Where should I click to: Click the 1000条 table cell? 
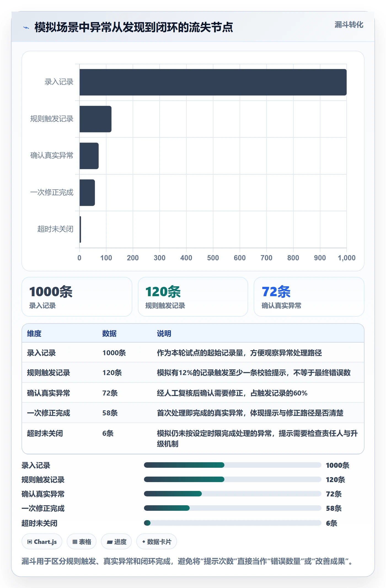pyautogui.click(x=114, y=353)
